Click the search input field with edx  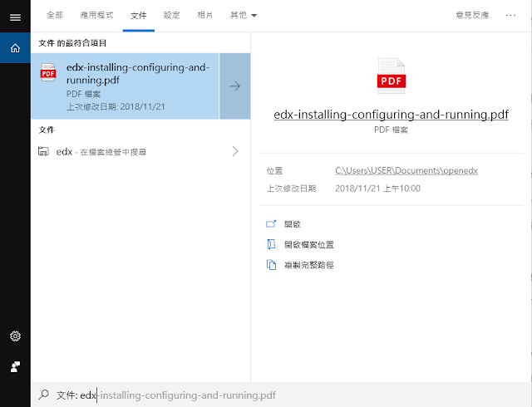click(x=281, y=395)
